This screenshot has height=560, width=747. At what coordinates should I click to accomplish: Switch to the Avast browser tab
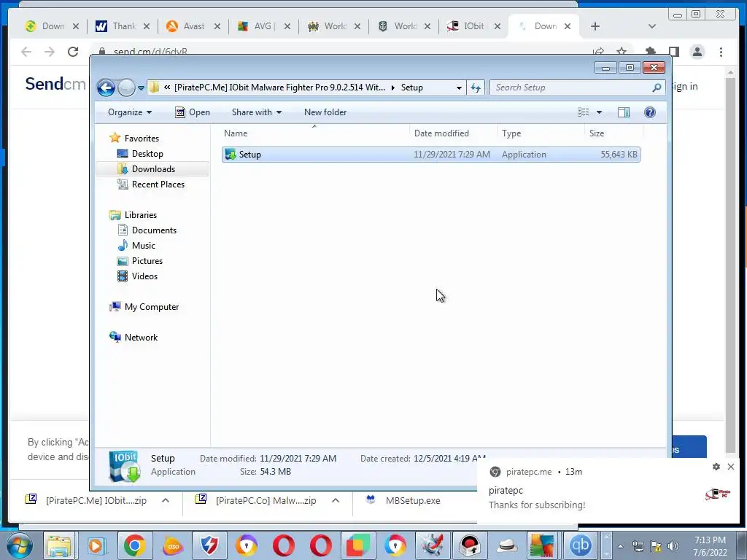[x=193, y=26]
